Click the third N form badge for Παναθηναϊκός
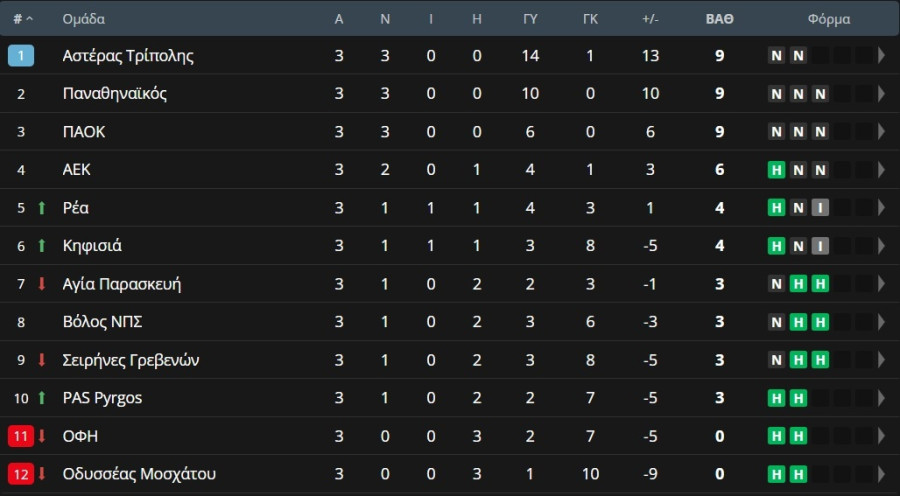Screen dimensions: 900x496 (x=820, y=94)
